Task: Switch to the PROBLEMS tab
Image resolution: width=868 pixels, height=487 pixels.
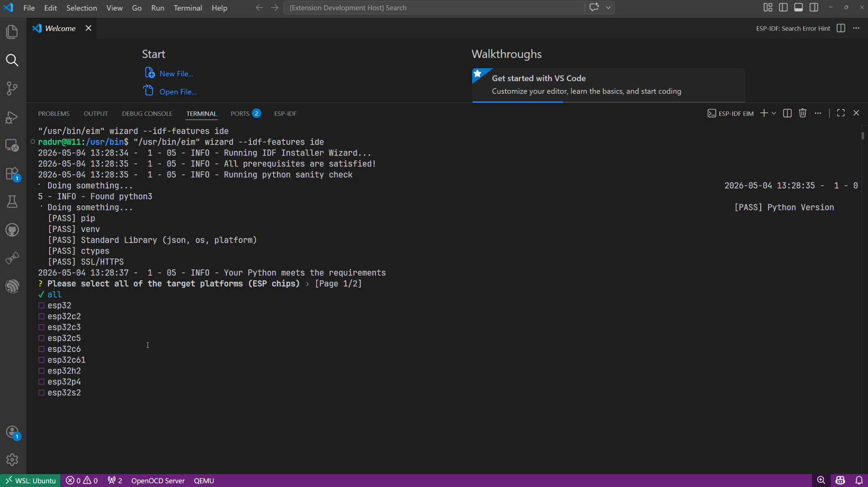Action: 54,114
